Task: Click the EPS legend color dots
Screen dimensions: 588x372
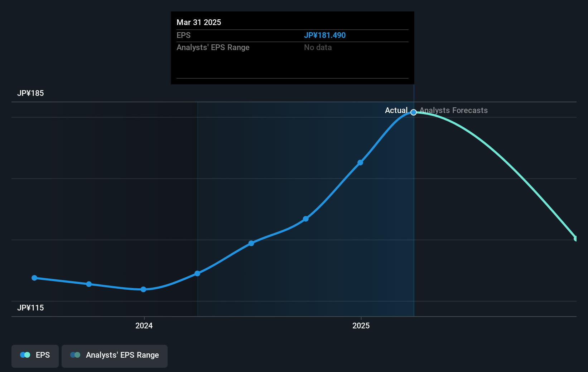Action: (25, 355)
